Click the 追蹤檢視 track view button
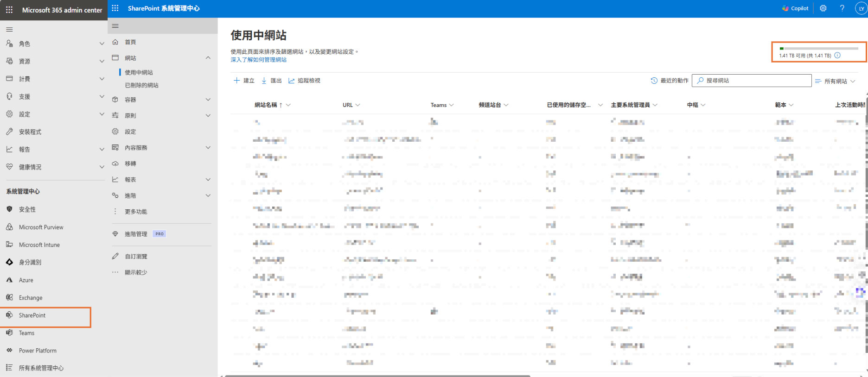This screenshot has width=868, height=377. pyautogui.click(x=304, y=81)
